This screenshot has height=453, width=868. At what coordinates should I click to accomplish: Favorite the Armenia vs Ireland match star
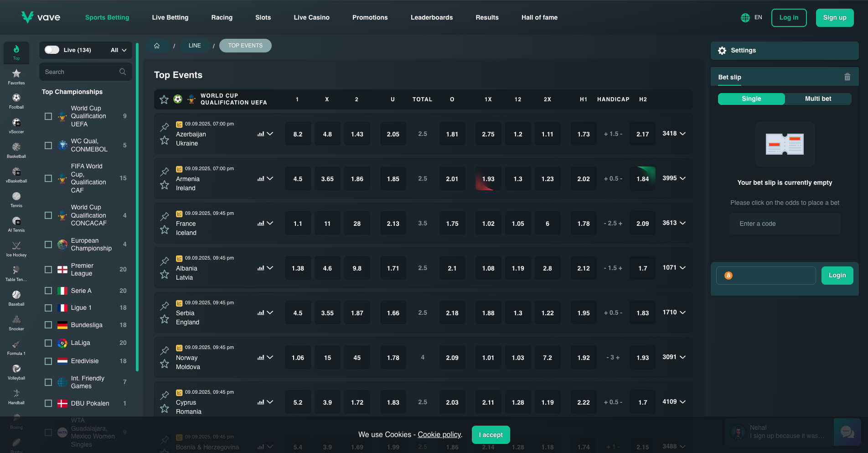click(165, 185)
